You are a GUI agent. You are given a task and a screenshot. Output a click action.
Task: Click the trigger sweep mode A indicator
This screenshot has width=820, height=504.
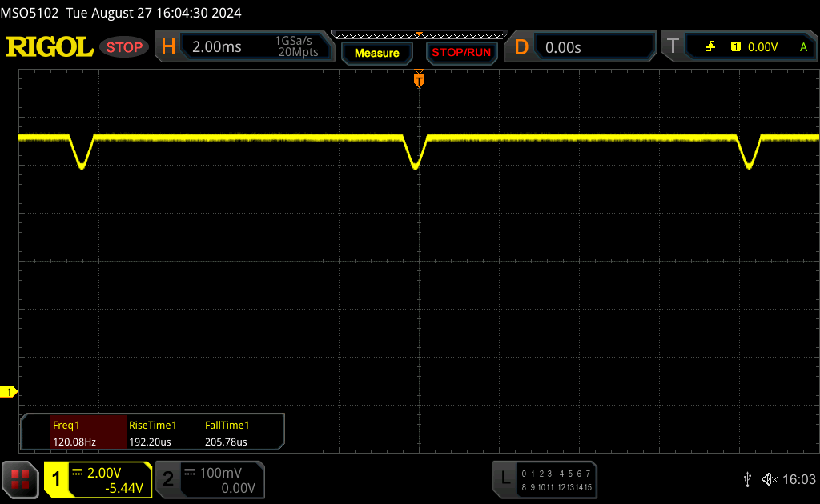tap(804, 47)
